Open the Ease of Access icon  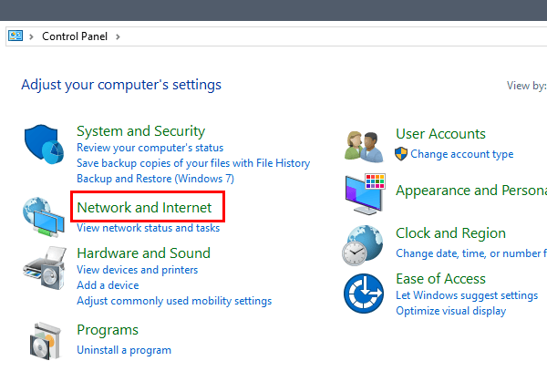[x=364, y=294]
